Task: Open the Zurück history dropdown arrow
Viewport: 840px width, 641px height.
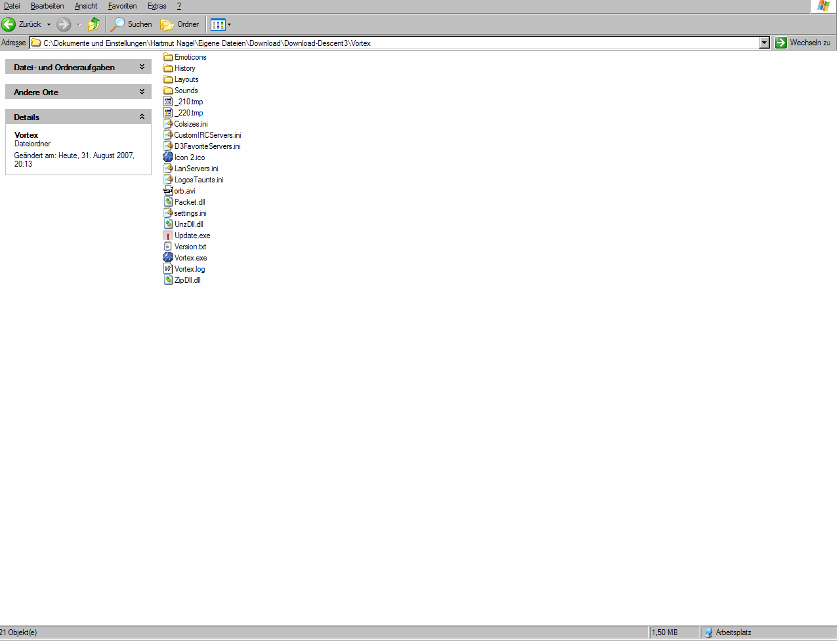Action: 49,24
